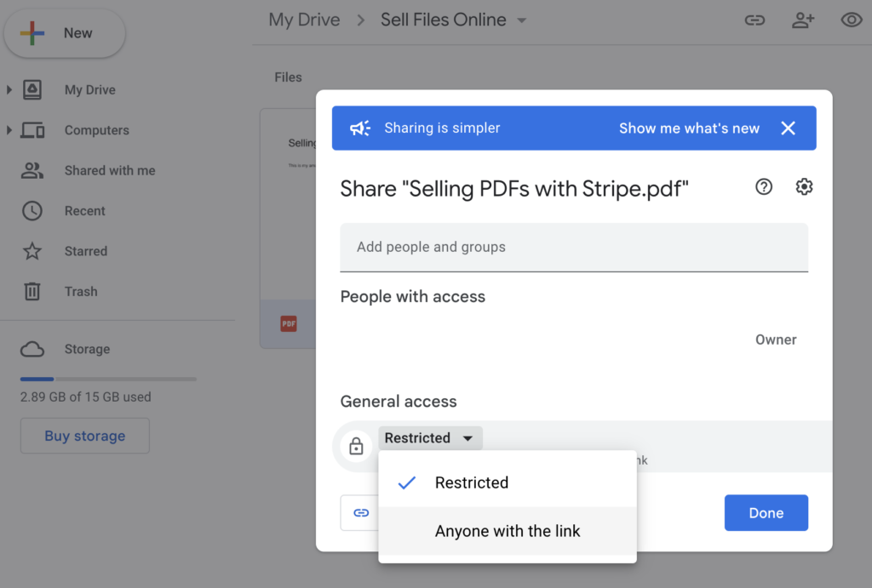Click the red PDF file icon
Screen dimensions: 872x588
[289, 323]
